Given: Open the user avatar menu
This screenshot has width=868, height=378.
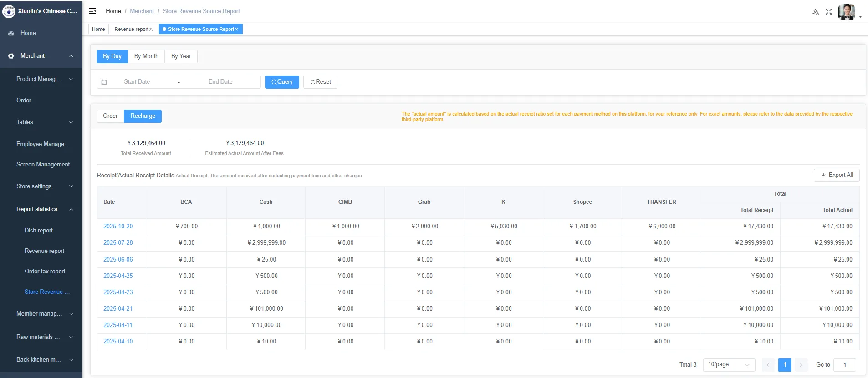Looking at the screenshot, I should (x=849, y=12).
